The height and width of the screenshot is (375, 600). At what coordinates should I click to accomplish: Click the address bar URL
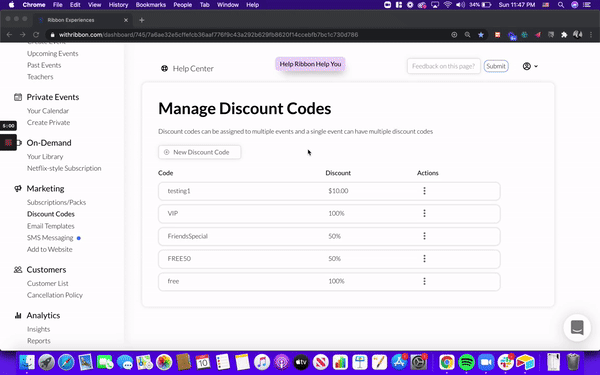(x=208, y=35)
